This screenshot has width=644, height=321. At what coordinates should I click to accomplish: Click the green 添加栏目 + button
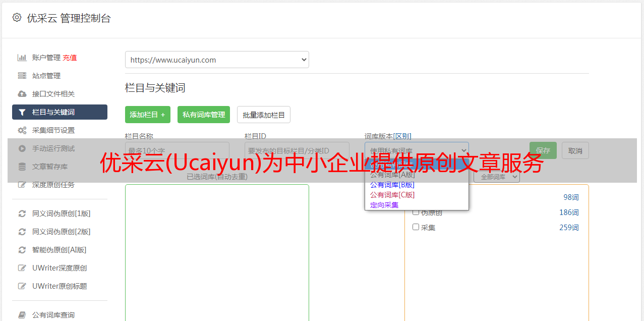148,115
